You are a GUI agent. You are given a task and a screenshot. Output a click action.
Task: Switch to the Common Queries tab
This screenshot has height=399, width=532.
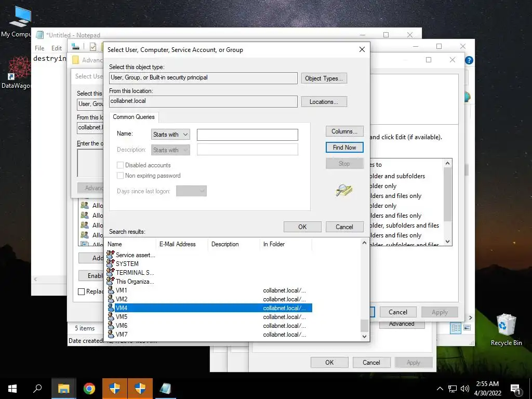click(x=134, y=117)
